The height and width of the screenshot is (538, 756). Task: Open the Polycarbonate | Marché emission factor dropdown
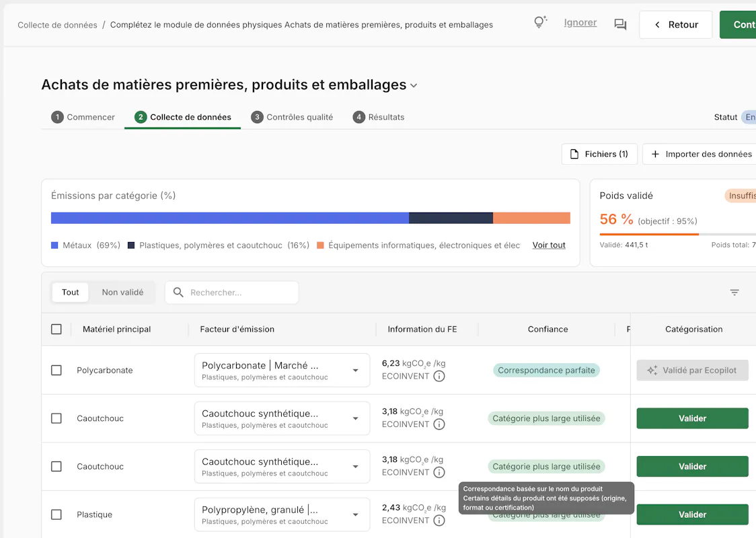pyautogui.click(x=282, y=371)
